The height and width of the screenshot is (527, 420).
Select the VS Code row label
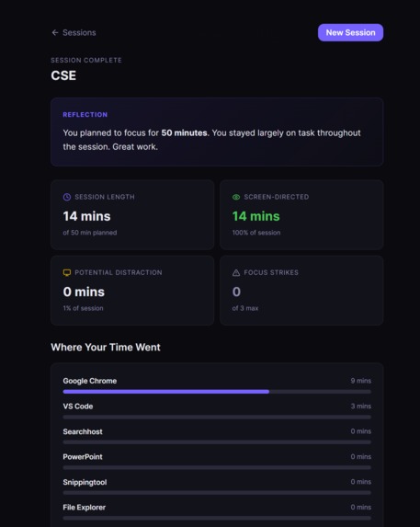78,406
